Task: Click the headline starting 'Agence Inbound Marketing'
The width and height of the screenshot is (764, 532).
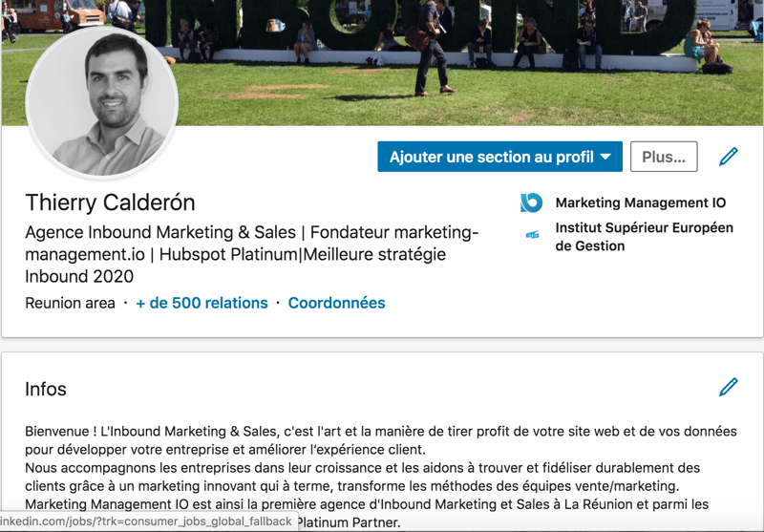Action: click(252, 254)
